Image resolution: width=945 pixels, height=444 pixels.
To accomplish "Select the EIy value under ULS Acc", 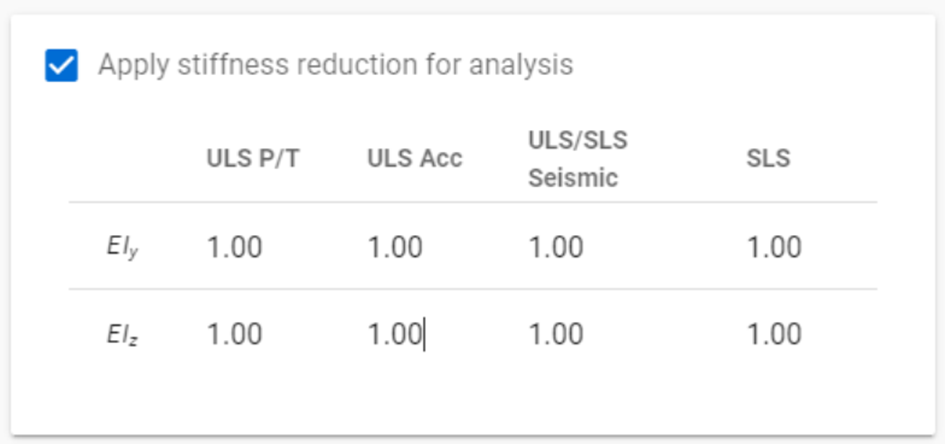I will click(395, 247).
